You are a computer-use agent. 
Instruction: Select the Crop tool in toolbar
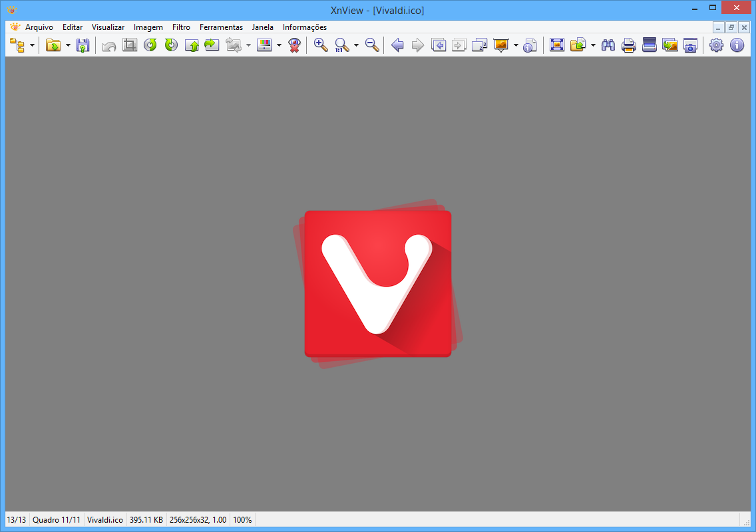tap(130, 45)
